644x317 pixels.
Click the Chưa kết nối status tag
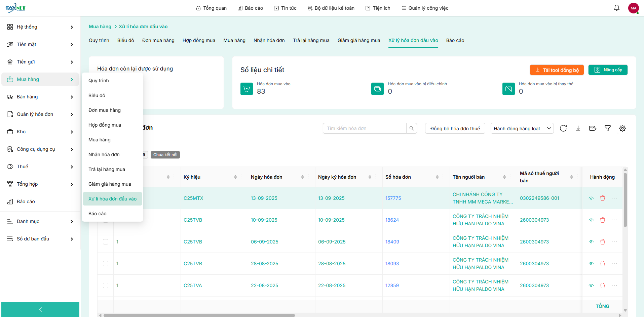click(165, 155)
